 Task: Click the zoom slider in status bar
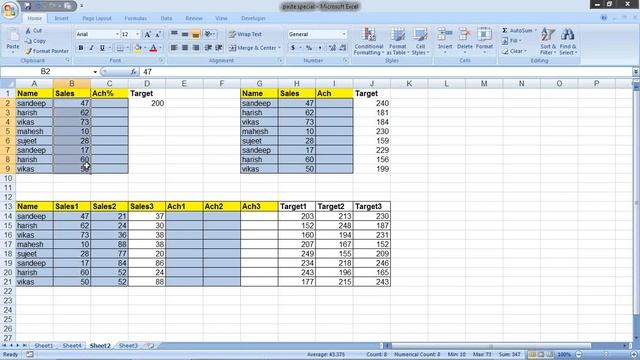point(606,354)
